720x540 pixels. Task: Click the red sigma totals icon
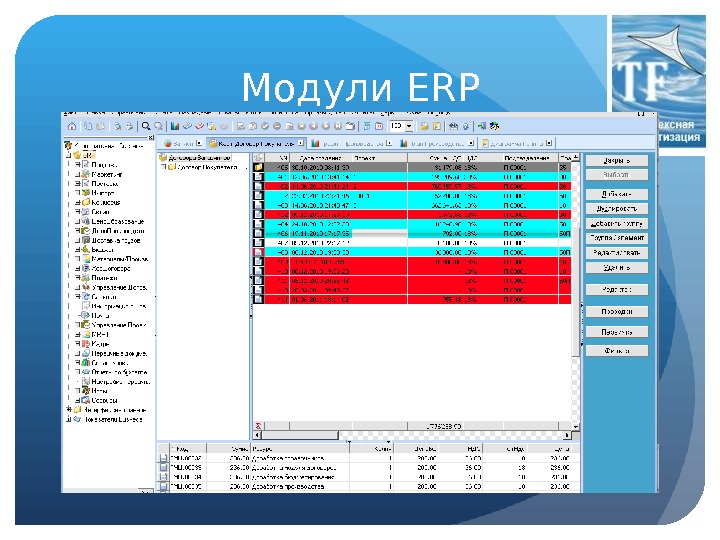259,426
